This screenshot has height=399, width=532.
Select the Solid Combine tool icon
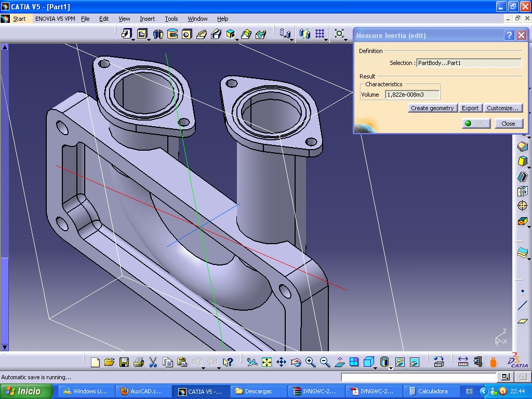tap(230, 34)
